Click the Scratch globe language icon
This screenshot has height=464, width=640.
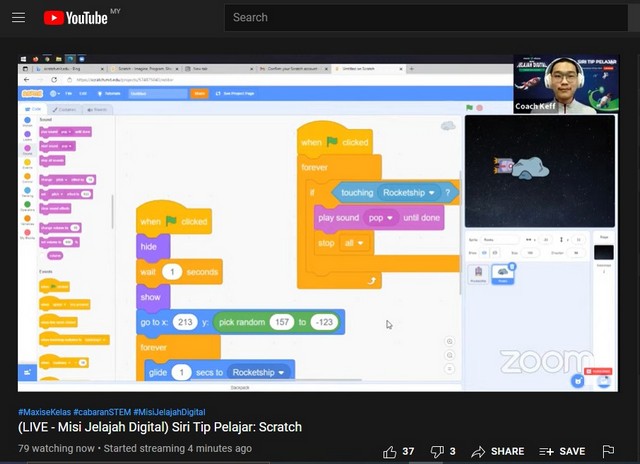(x=54, y=93)
